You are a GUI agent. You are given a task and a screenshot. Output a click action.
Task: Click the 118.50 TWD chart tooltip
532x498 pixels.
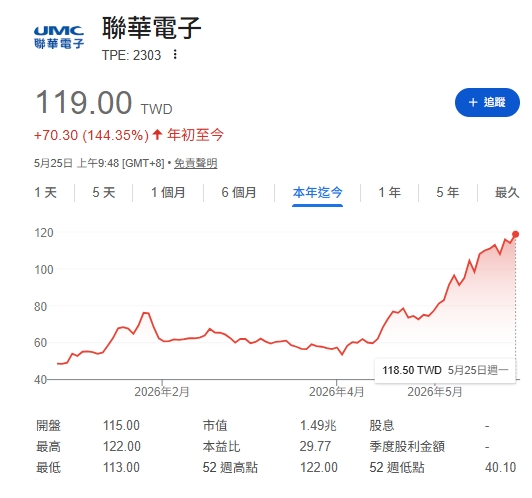(445, 370)
